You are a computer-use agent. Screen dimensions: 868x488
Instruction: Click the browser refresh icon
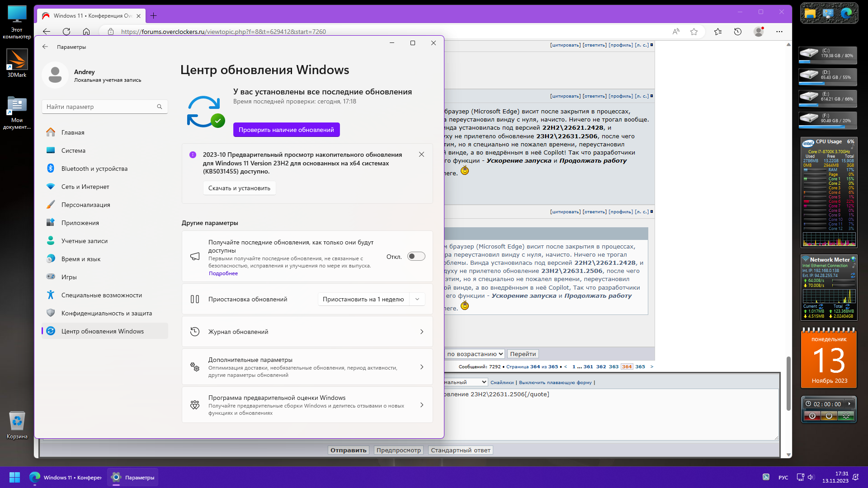pos(66,32)
